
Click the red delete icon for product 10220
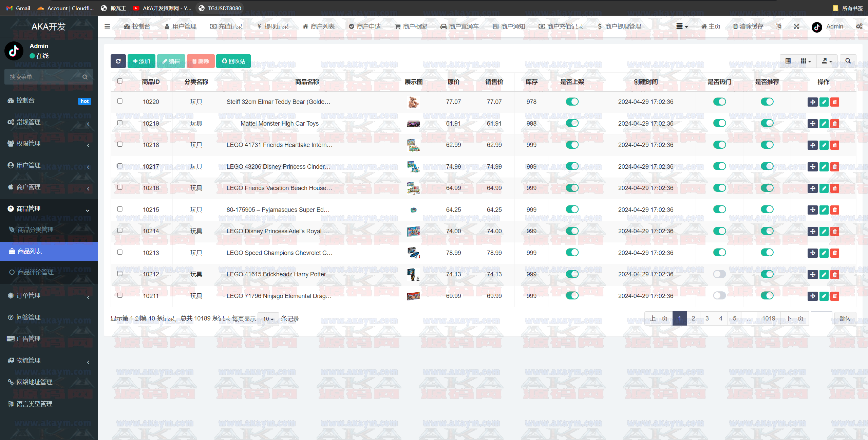coord(835,102)
